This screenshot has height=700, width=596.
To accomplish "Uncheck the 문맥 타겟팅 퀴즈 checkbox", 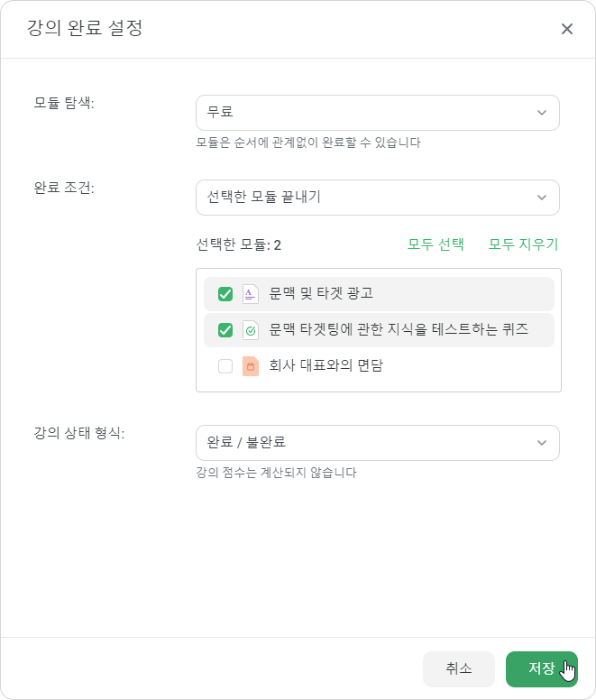I will click(x=225, y=330).
